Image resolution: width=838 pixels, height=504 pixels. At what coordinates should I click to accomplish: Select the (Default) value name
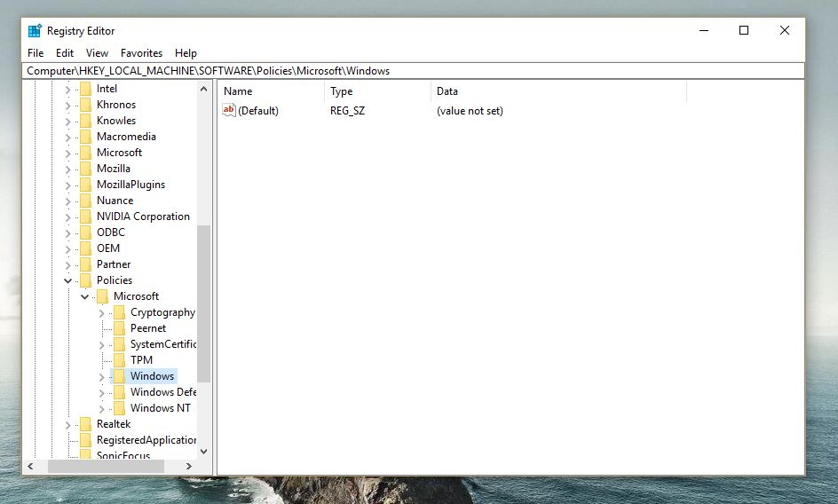258,111
